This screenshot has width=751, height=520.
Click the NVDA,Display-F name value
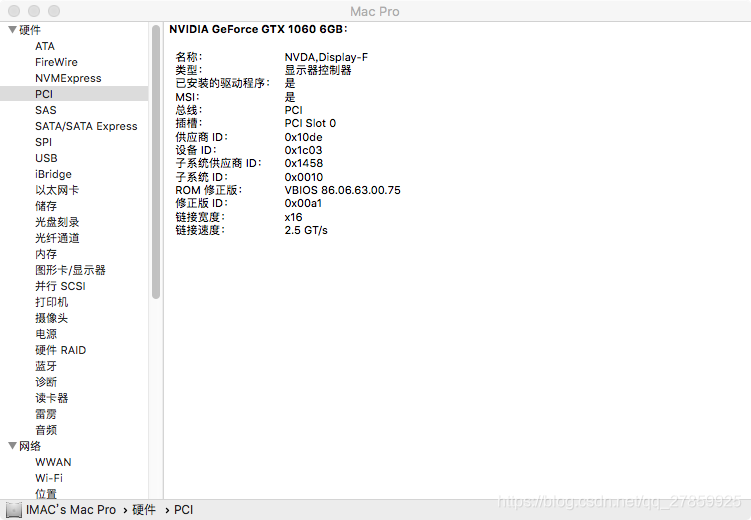tap(326, 57)
